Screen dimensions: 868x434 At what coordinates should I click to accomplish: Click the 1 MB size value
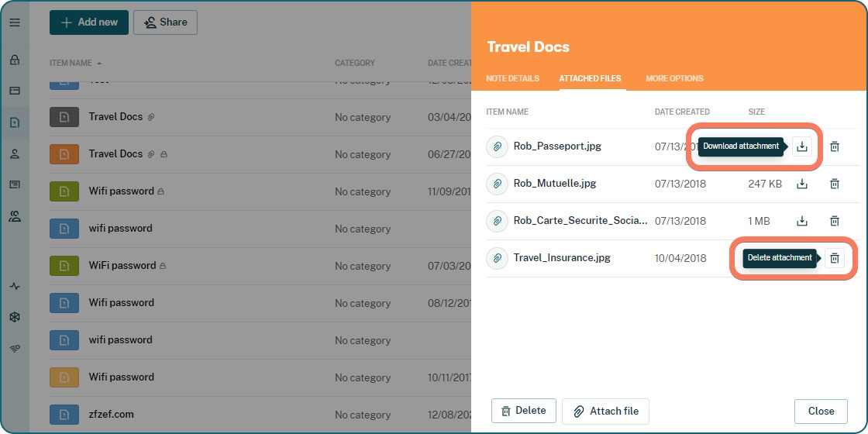[759, 222]
